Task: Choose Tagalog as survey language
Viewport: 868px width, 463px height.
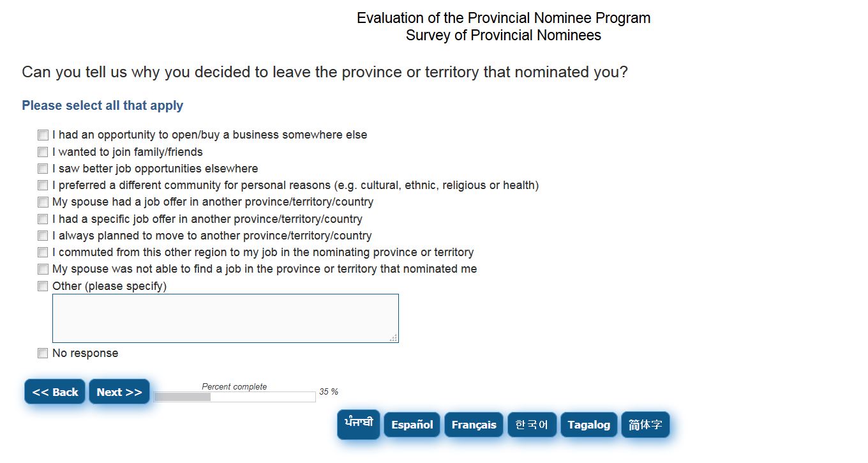Action: (x=588, y=425)
